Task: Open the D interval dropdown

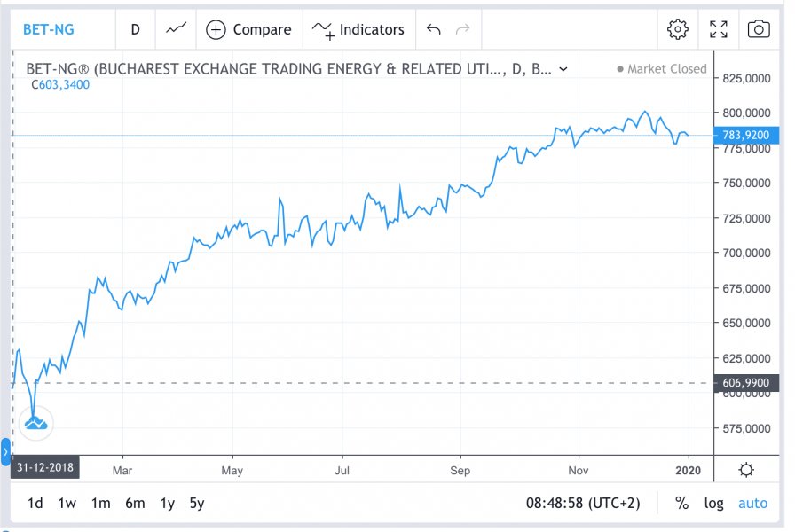Action: pyautogui.click(x=135, y=29)
